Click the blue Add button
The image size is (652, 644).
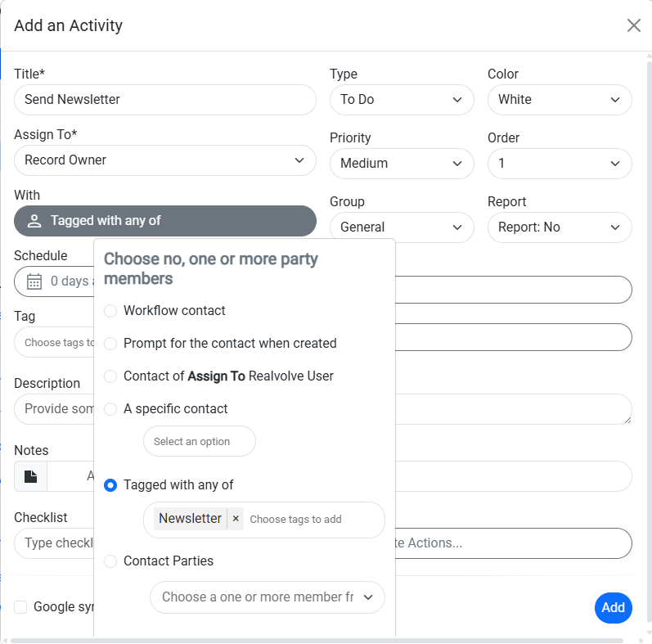pyautogui.click(x=613, y=607)
